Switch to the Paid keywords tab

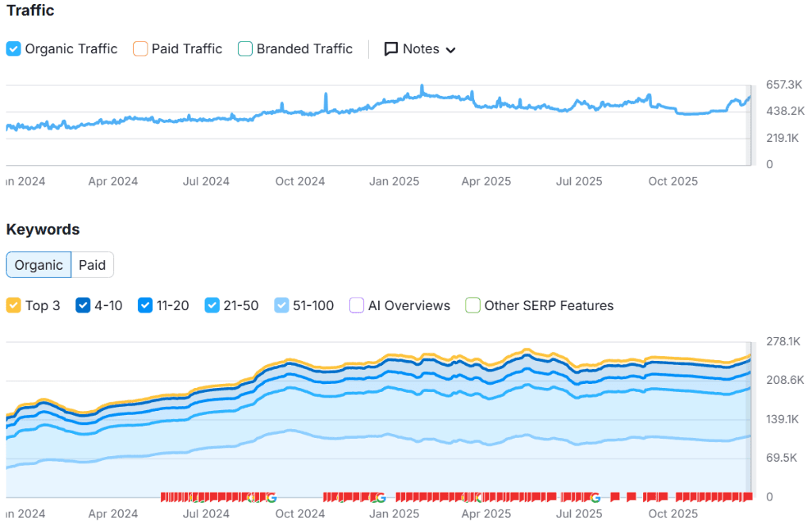click(92, 265)
